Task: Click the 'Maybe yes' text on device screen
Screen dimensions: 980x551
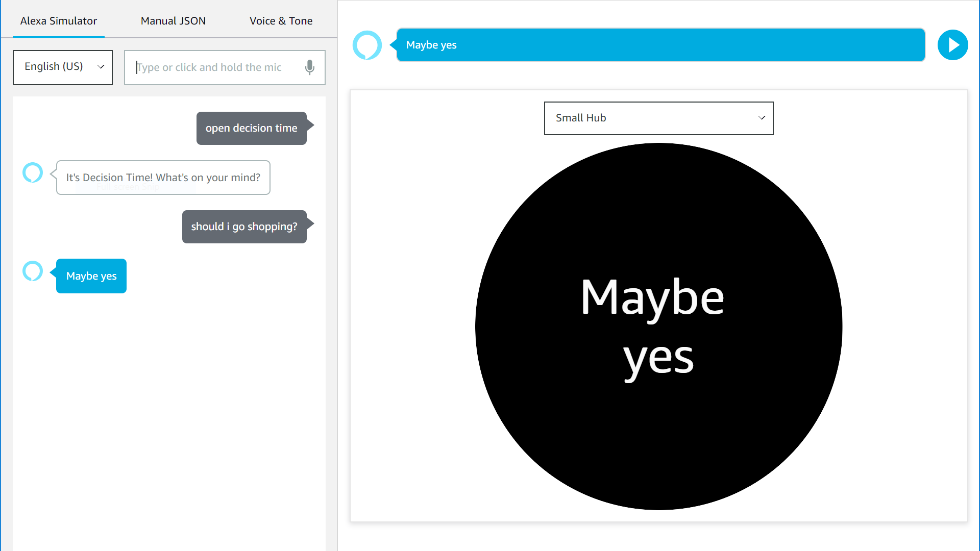Action: [653, 327]
